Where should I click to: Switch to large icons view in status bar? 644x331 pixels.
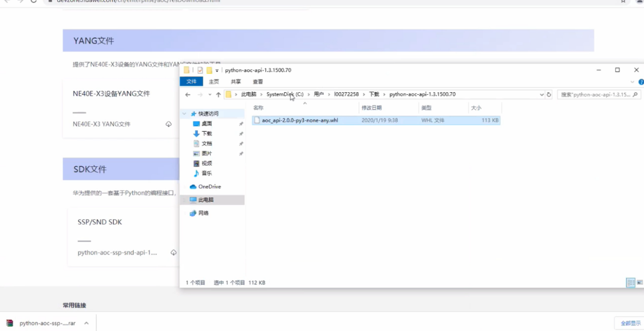coord(640,282)
